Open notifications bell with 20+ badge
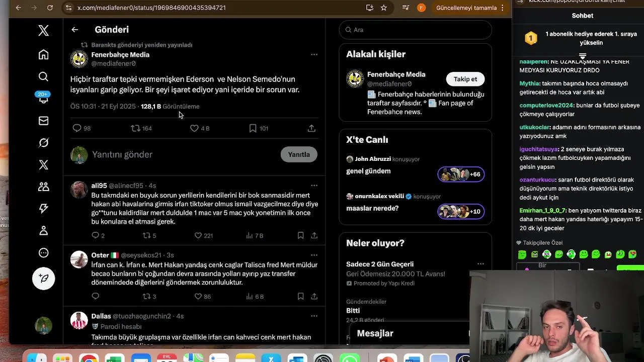Image resolution: width=644 pixels, height=362 pixels. click(44, 99)
